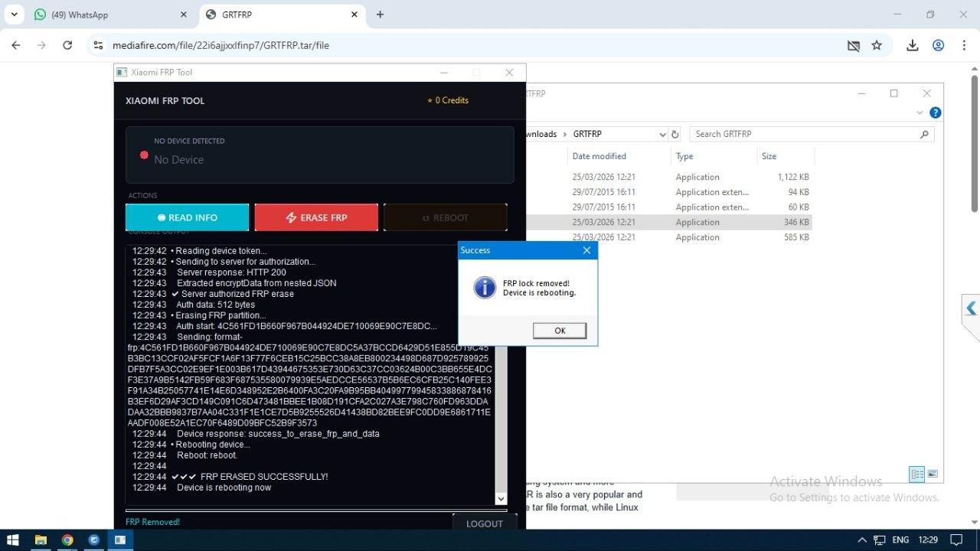This screenshot has width=980, height=551.
Task: Open third-party cookies blocked icon
Action: click(x=854, y=45)
